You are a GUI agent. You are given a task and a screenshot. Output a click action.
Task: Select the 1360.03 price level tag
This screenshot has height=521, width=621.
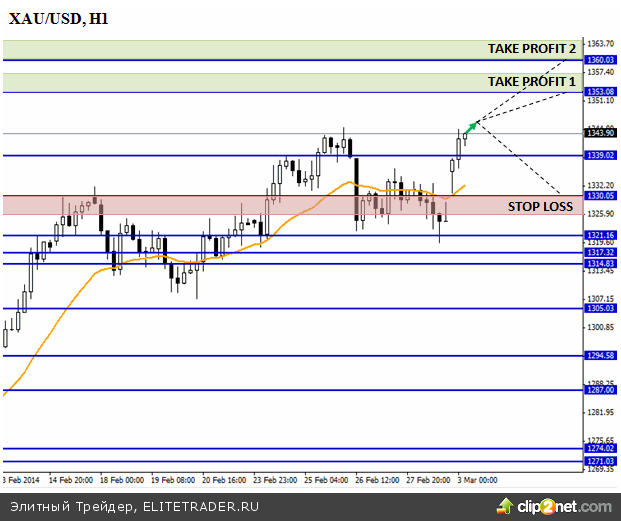click(601, 60)
